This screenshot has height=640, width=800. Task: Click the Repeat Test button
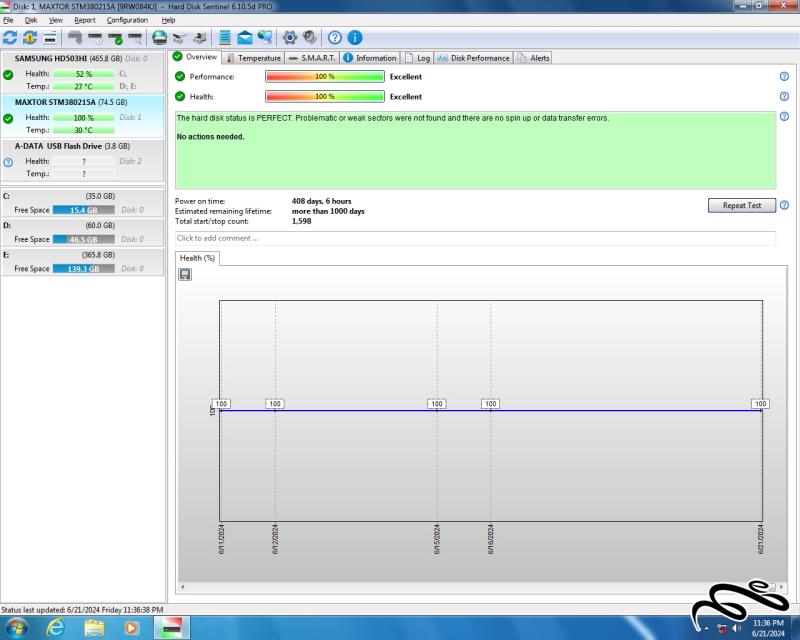coord(742,205)
